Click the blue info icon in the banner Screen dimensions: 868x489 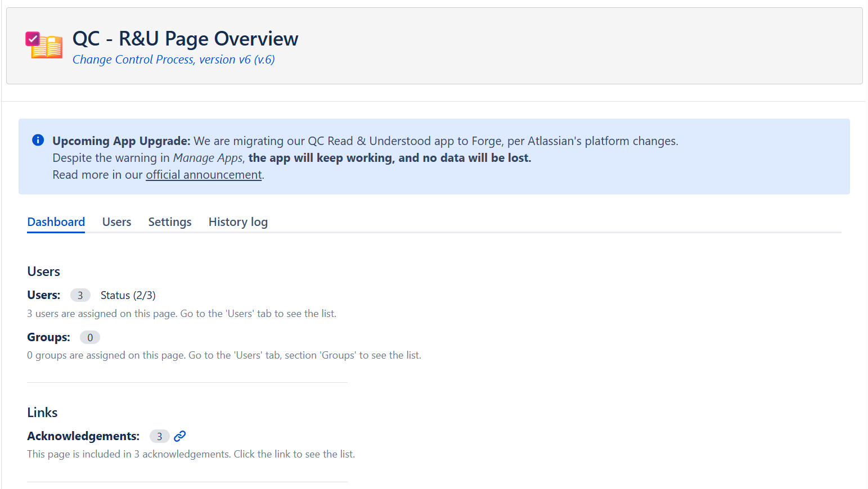(38, 140)
